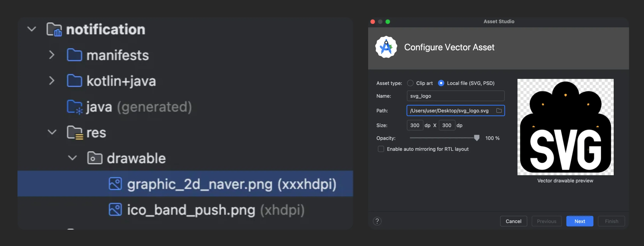Select Local file (SVG, PSD) radio option
Image resolution: width=644 pixels, height=246 pixels.
(441, 83)
